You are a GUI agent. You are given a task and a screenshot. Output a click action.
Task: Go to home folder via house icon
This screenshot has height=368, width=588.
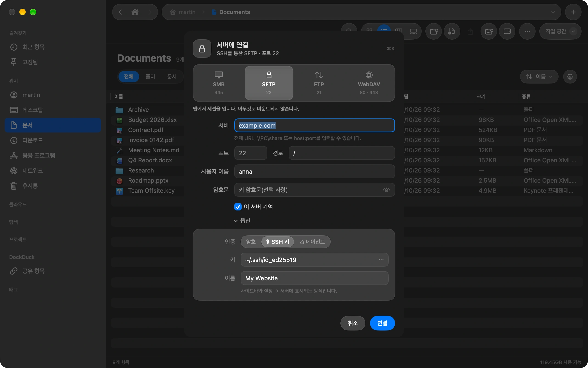(135, 12)
